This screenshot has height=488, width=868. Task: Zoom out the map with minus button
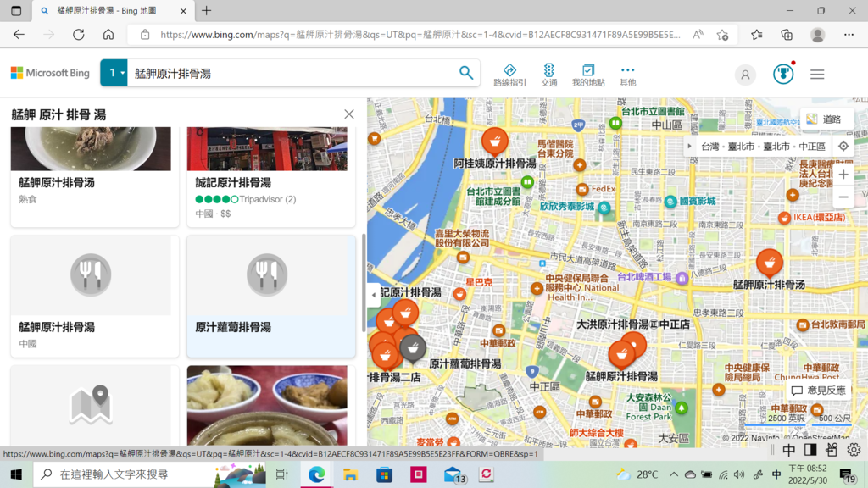(843, 197)
